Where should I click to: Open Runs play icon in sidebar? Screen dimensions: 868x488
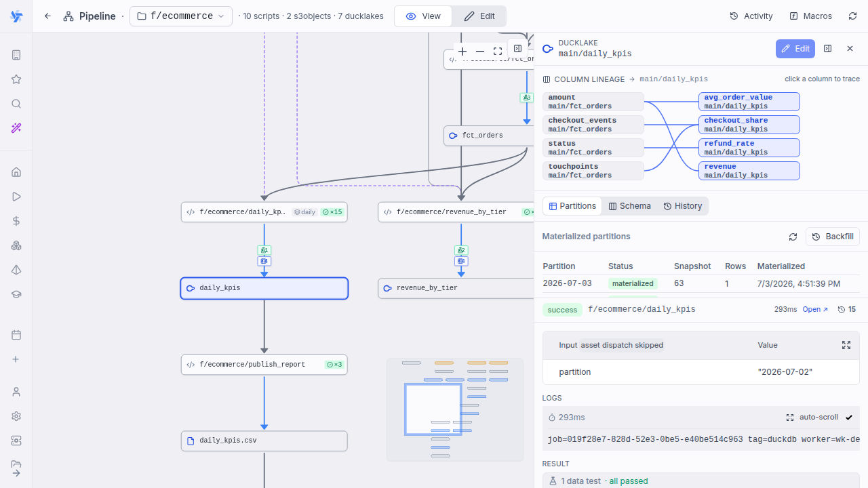(x=16, y=197)
